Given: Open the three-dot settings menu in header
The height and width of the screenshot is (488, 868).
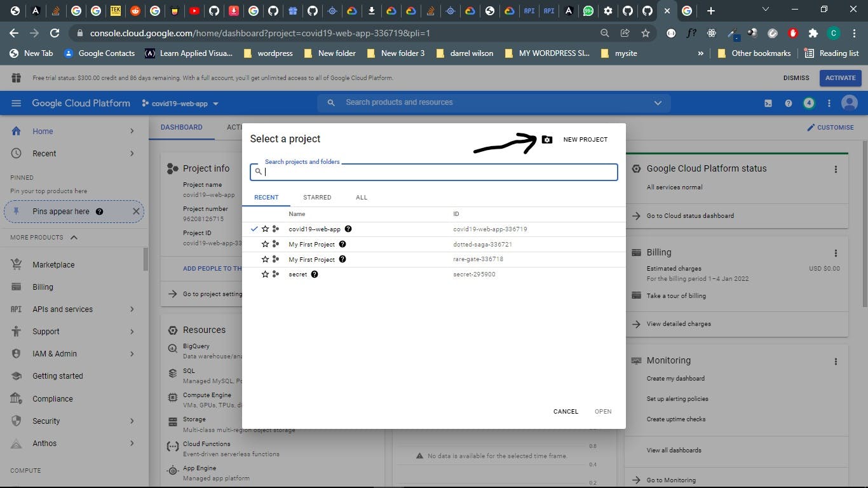Looking at the screenshot, I should click(x=829, y=104).
